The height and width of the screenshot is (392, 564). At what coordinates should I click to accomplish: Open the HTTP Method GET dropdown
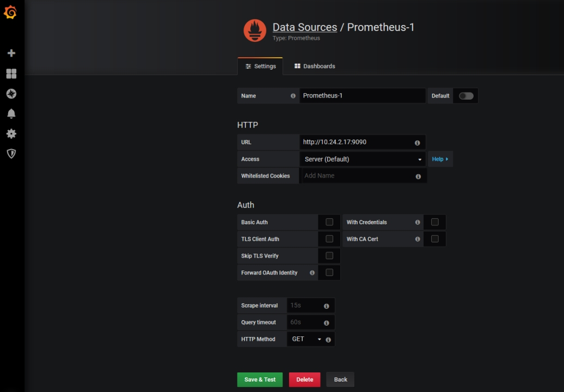[306, 339]
